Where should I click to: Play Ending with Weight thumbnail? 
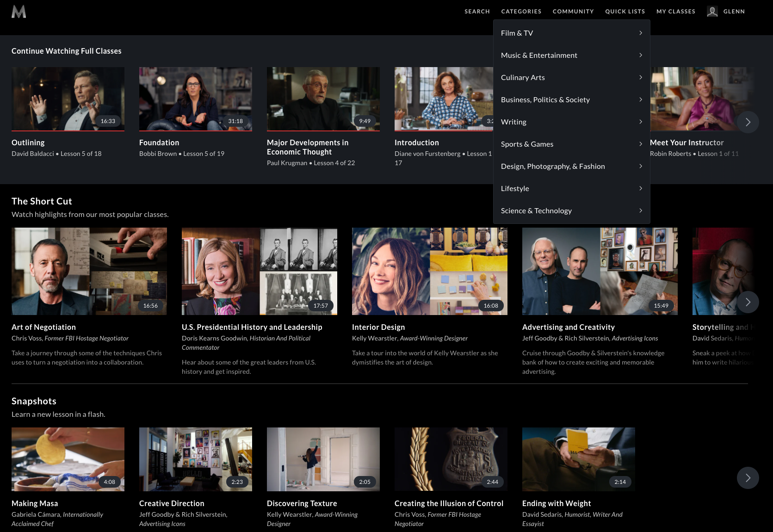[579, 459]
